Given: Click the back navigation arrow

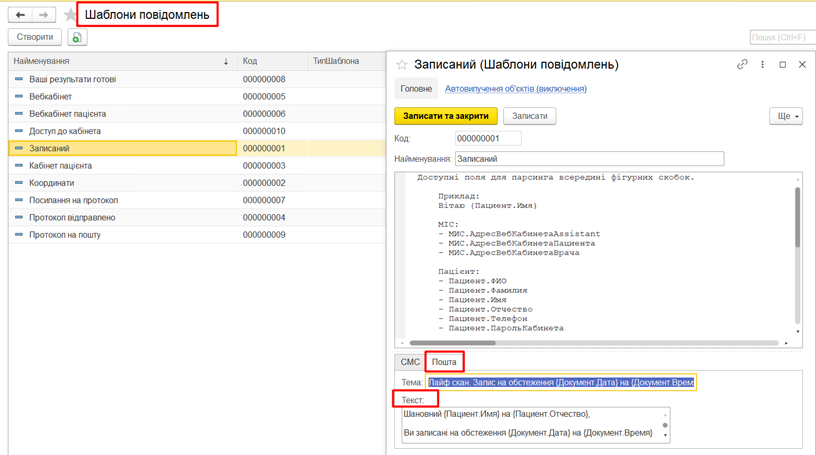Looking at the screenshot, I should click(20, 15).
